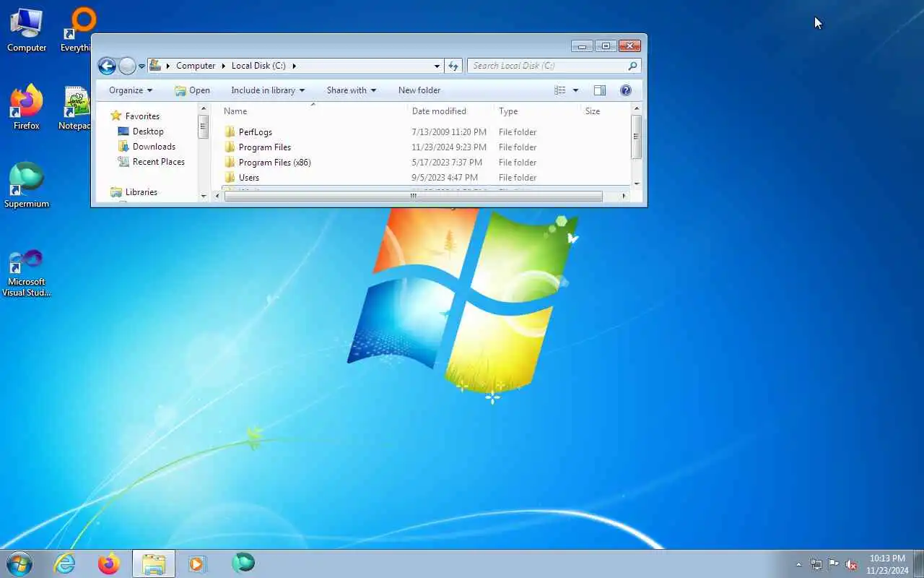Open Supermium from the taskbar
The width and height of the screenshot is (924, 578).
(243, 563)
